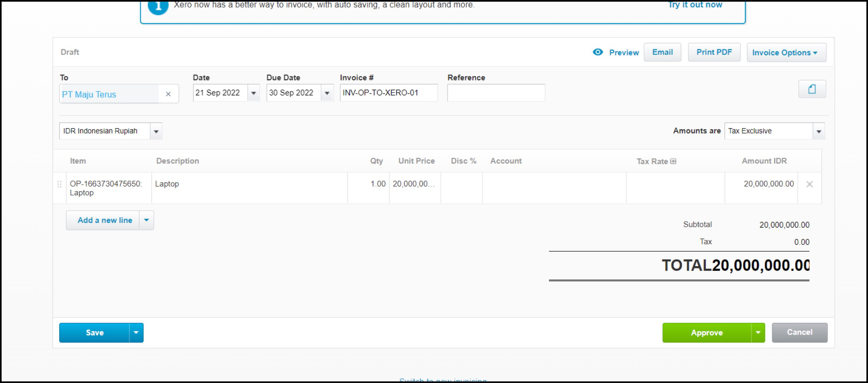Expand the Tax Exclusive amounts dropdown
The width and height of the screenshot is (868, 383).
pyautogui.click(x=818, y=131)
